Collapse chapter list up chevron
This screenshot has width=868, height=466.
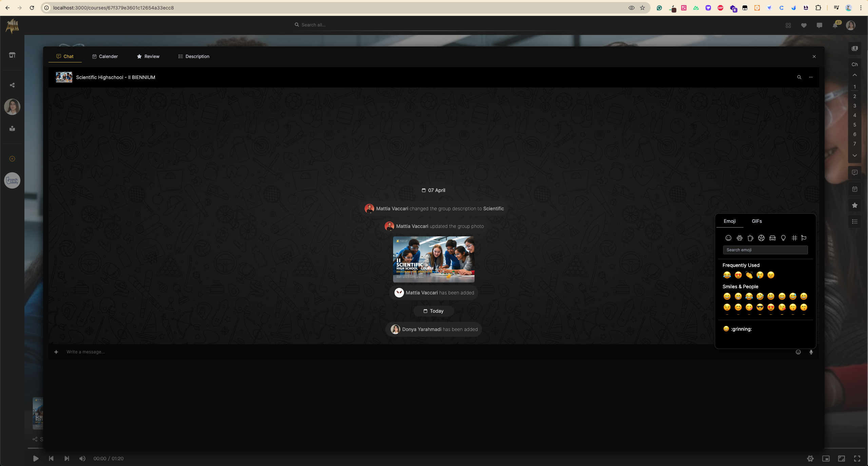click(x=855, y=75)
